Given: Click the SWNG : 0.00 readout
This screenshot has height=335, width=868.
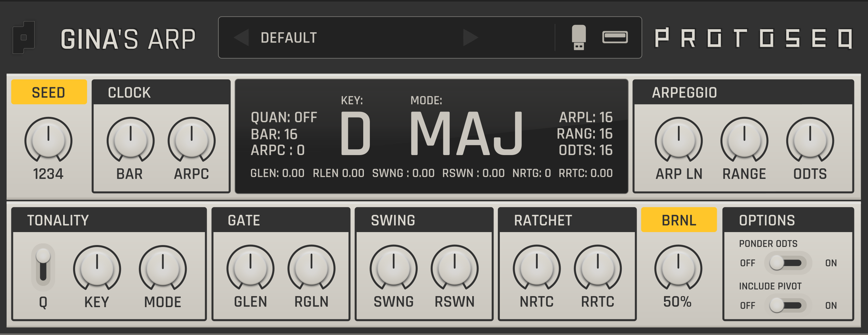Looking at the screenshot, I should [x=403, y=173].
